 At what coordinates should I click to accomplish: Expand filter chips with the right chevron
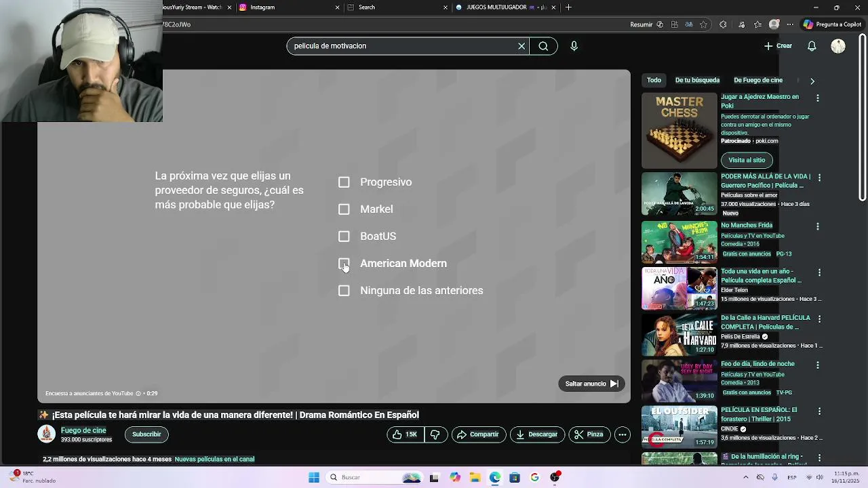(x=812, y=81)
